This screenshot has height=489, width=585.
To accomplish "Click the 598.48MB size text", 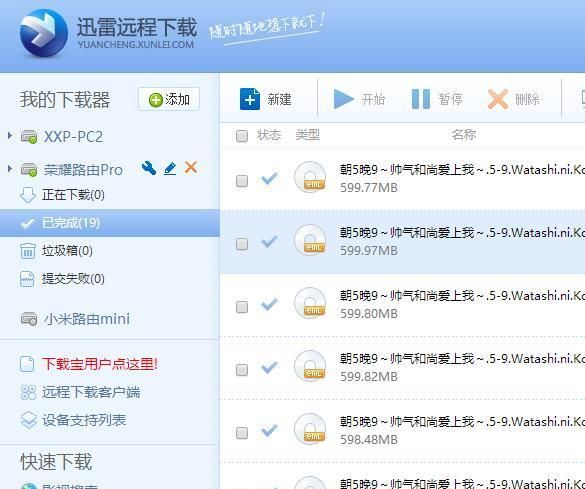I will point(369,440).
